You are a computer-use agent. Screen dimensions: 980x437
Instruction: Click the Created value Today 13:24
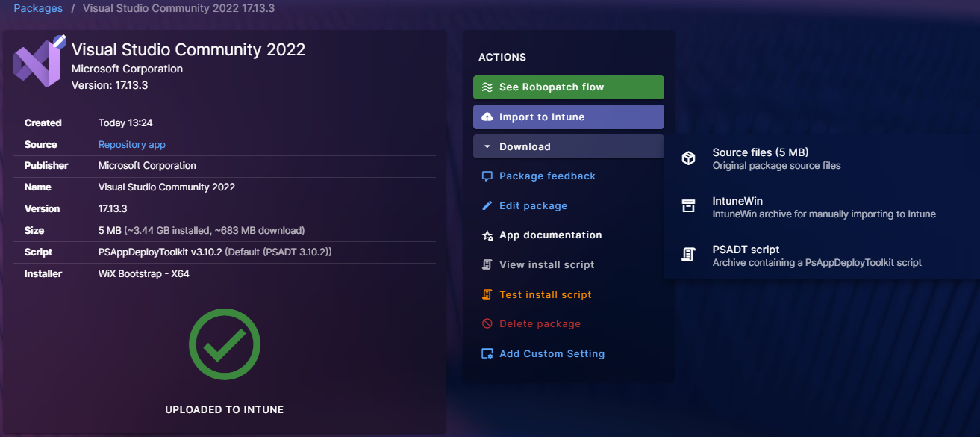click(125, 123)
